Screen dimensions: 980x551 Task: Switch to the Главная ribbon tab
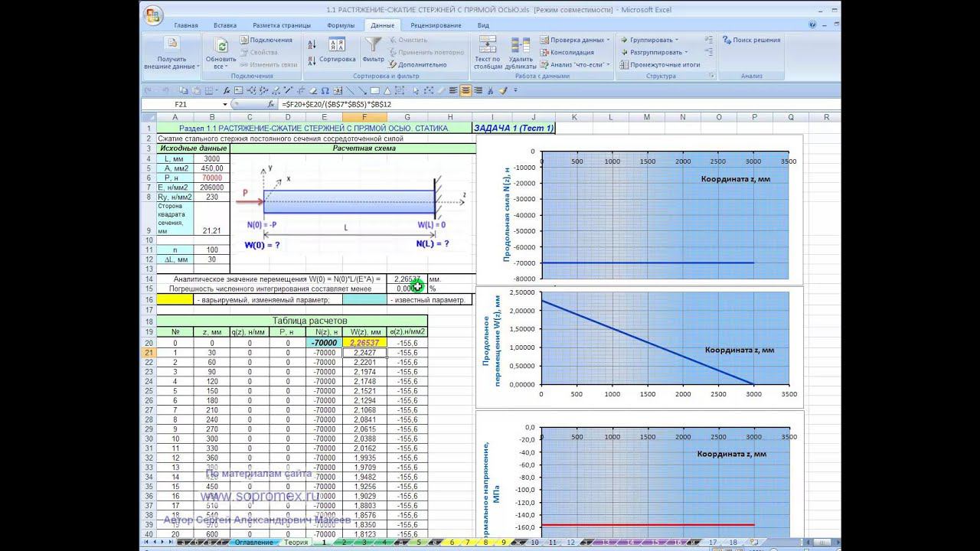click(186, 24)
